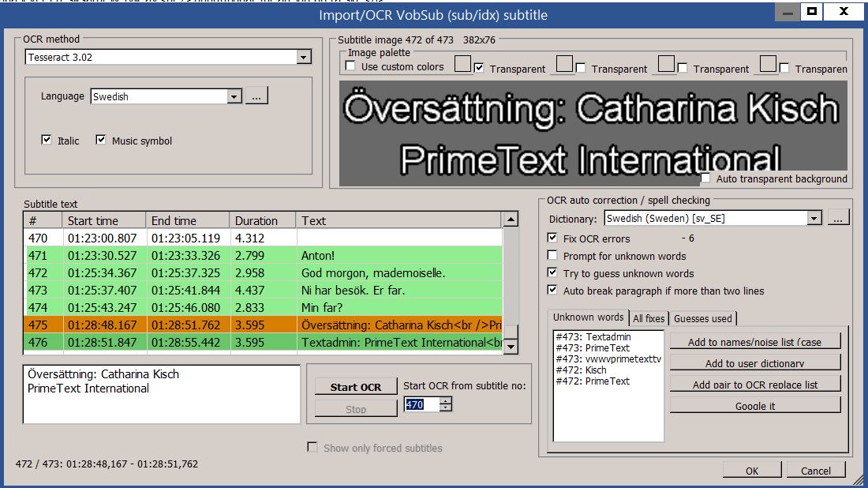868x488 pixels.
Task: Uncheck the first Transparent checkbox
Action: [x=479, y=68]
